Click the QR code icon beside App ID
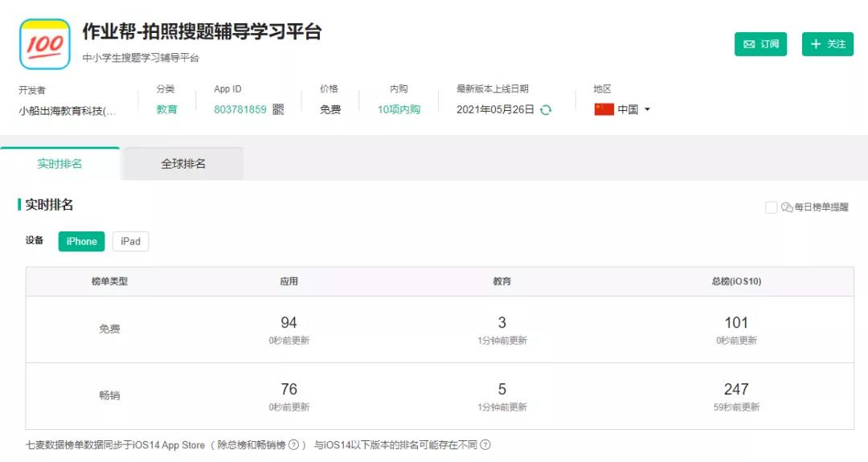The width and height of the screenshot is (868, 462). (278, 110)
